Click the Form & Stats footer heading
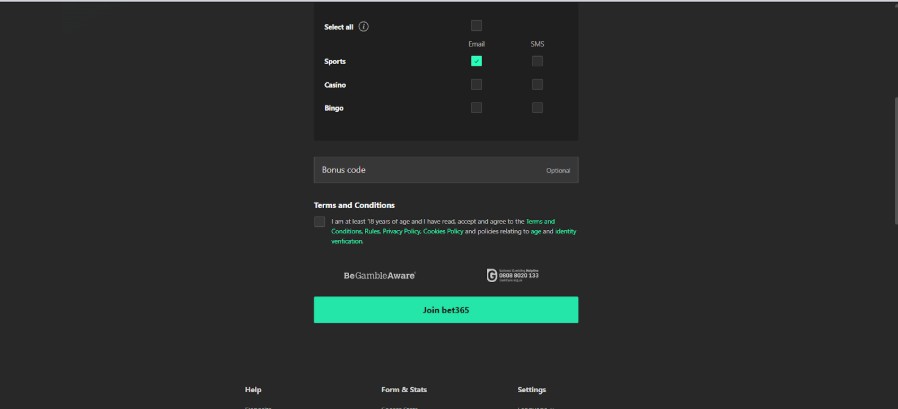898x409 pixels. click(404, 390)
